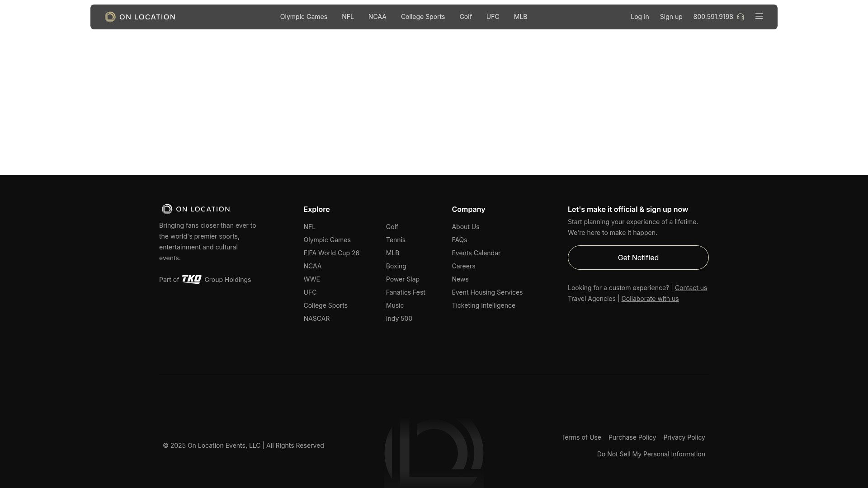Screen dimensions: 868x488
Task: Click 'Let's make it official' heading
Action: tap(628, 209)
